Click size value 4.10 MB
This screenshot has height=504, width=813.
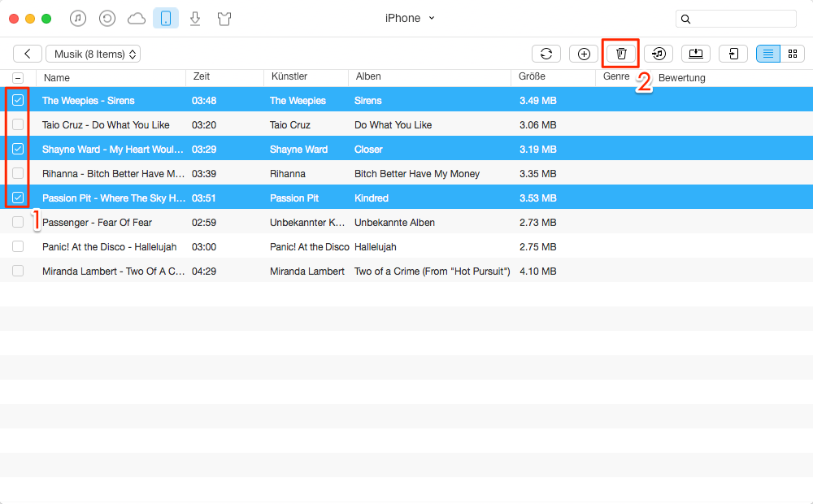(537, 272)
